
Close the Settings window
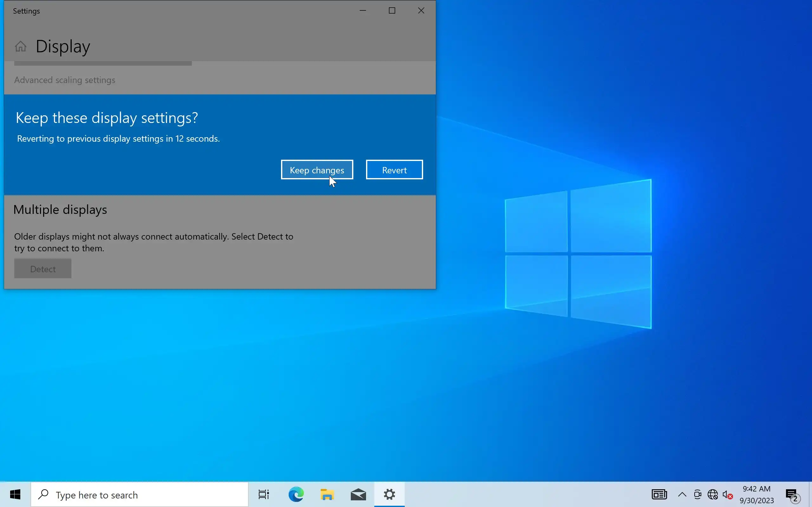point(421,11)
